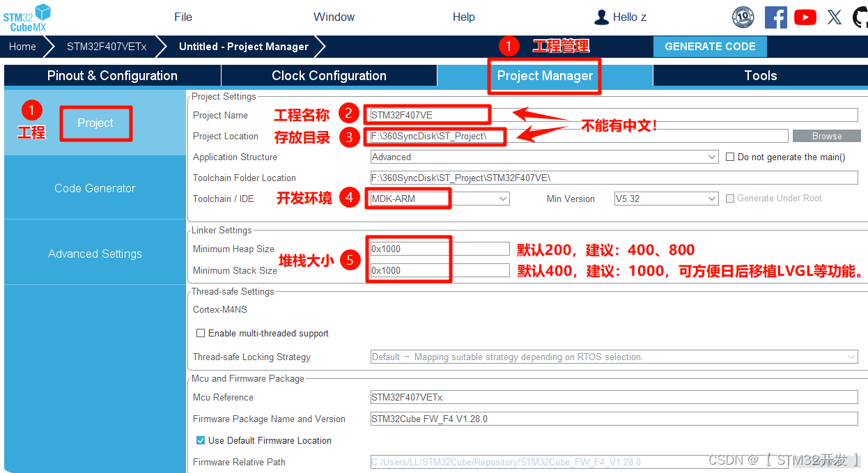Click the Firmware Package Name and Version field
The height and width of the screenshot is (473, 868).
[614, 419]
